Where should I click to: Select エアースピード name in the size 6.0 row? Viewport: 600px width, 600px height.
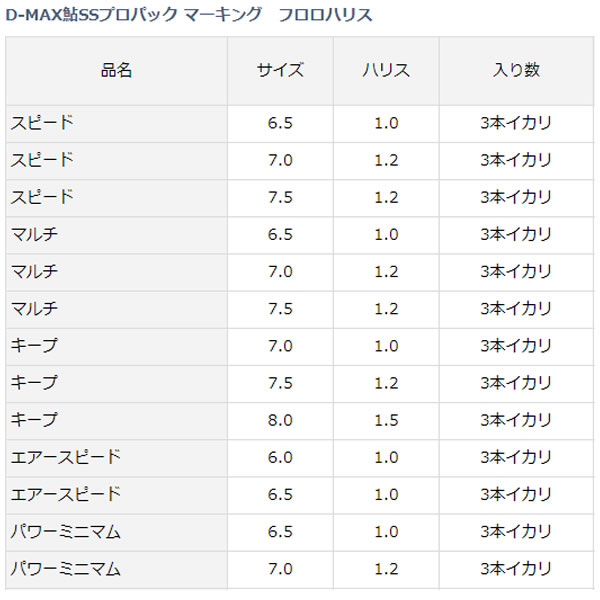66,457
